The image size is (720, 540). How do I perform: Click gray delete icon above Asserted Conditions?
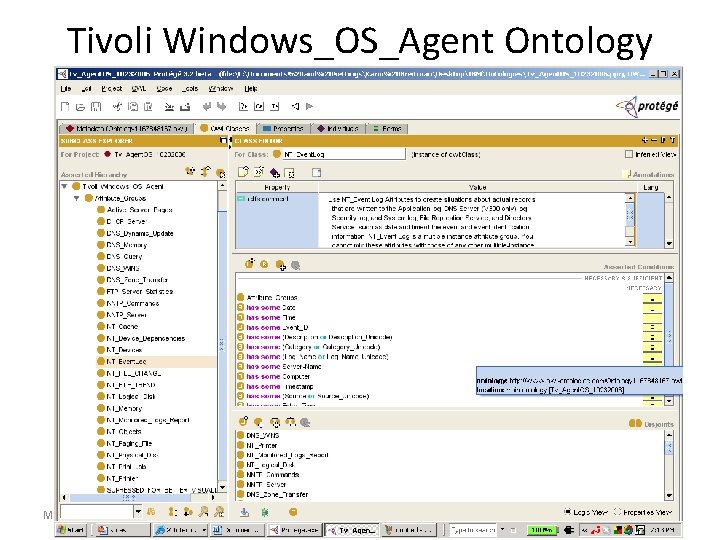pos(296,265)
